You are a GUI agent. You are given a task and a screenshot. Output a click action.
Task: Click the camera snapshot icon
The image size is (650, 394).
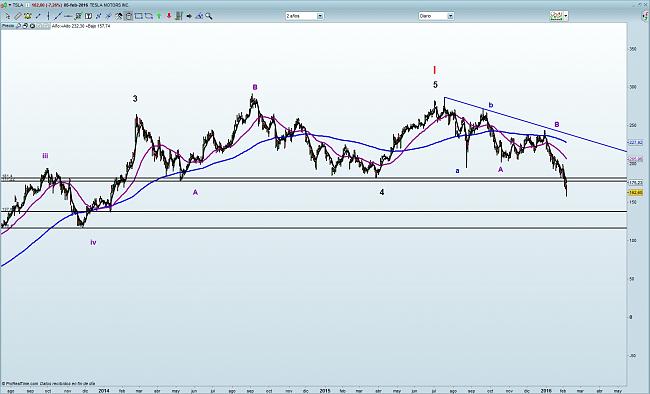click(32, 26)
